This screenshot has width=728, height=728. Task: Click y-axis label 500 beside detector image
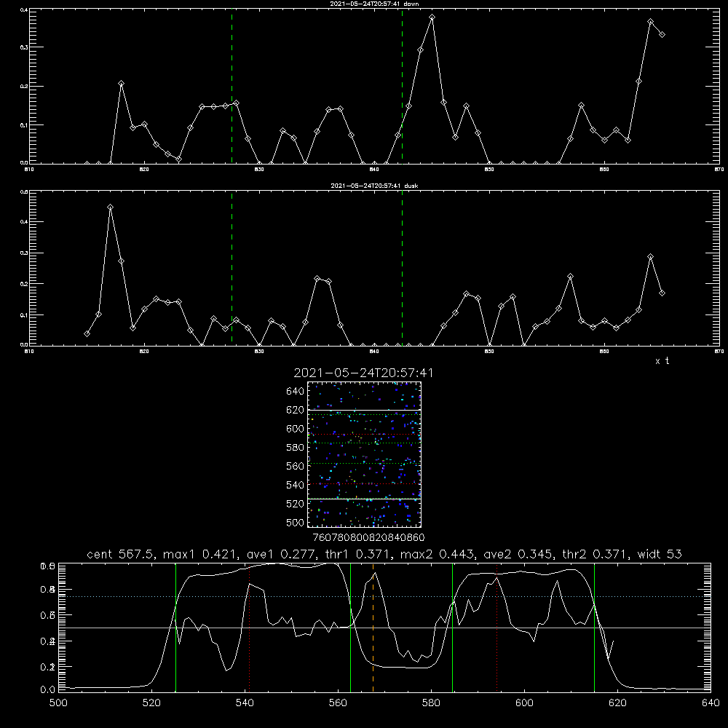click(296, 522)
